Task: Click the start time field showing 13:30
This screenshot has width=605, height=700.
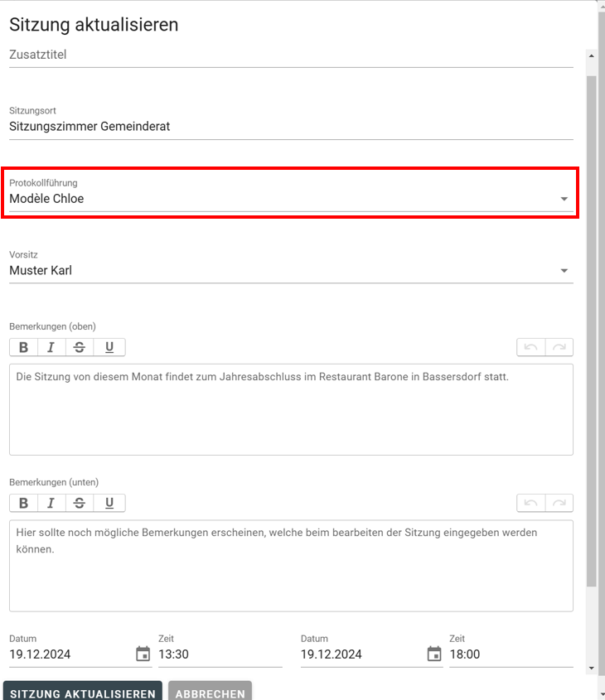Action: [x=220, y=654]
